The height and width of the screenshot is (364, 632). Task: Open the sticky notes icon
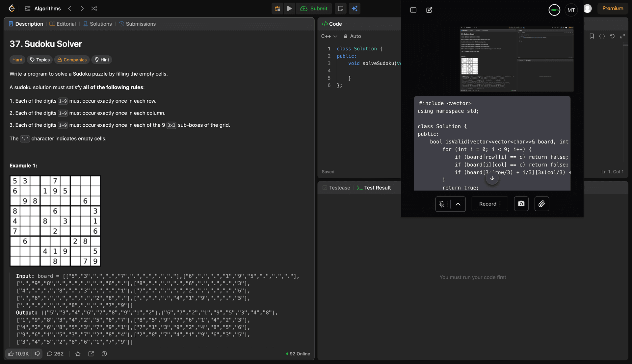(340, 9)
